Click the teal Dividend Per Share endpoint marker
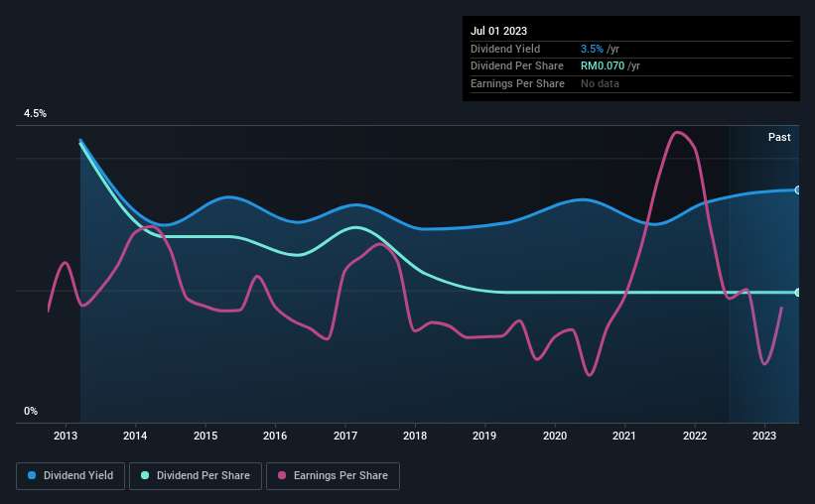Viewport: 815px width, 504px height. pyautogui.click(x=798, y=293)
